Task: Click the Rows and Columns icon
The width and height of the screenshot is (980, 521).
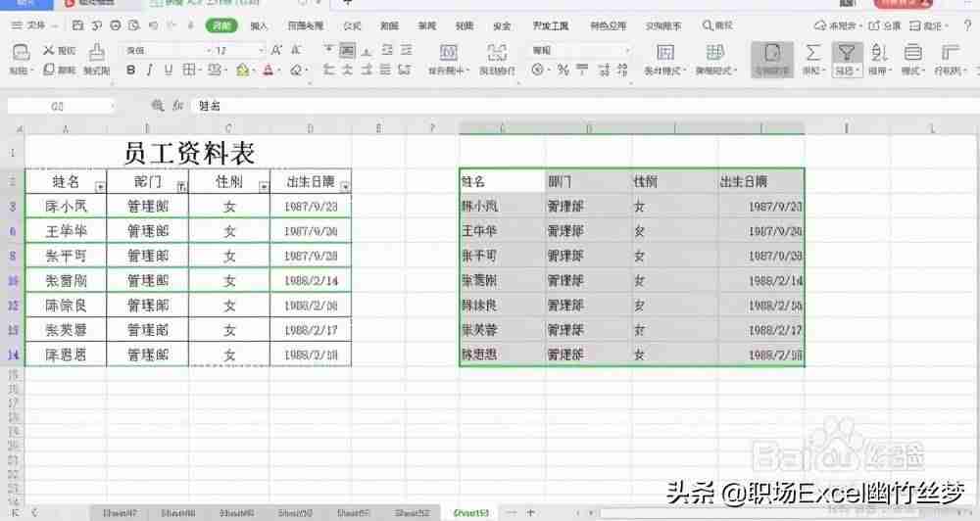Action: (x=950, y=53)
